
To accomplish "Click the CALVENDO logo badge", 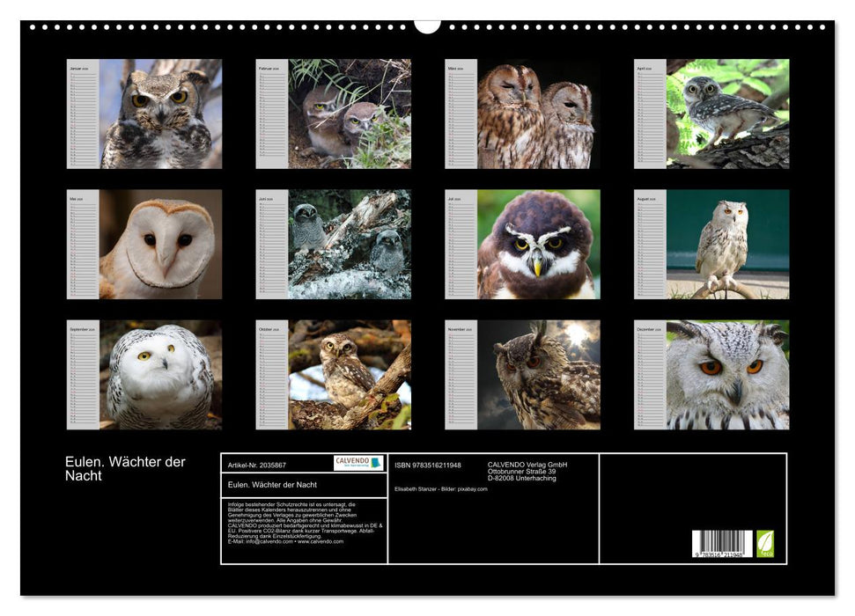I will coord(358,463).
